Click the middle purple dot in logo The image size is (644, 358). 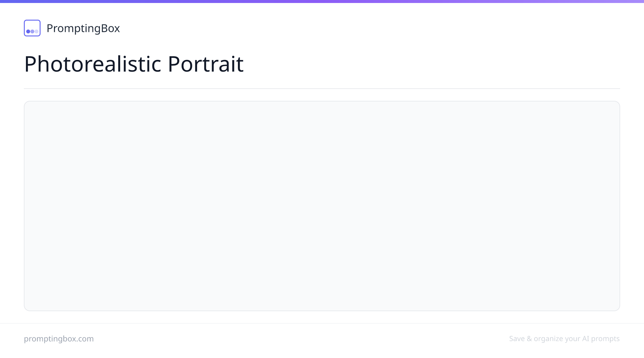32,31
